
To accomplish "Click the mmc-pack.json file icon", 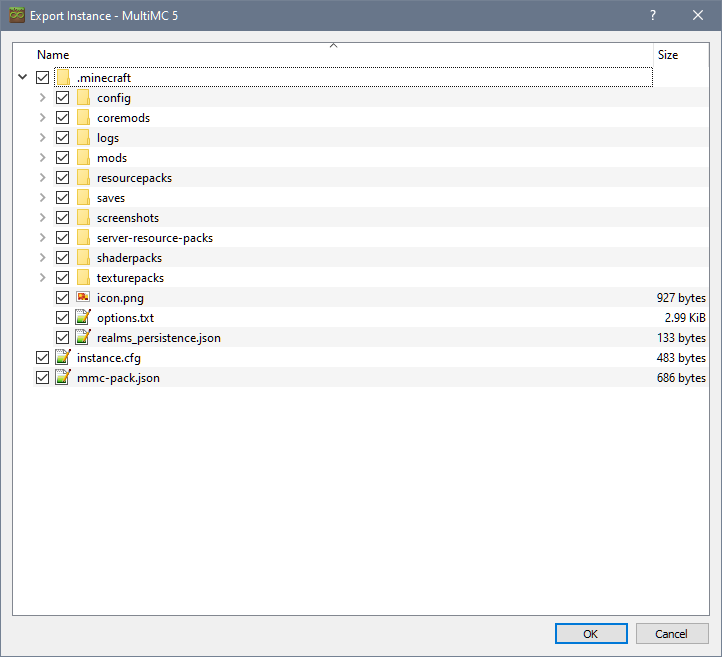I will pos(63,378).
